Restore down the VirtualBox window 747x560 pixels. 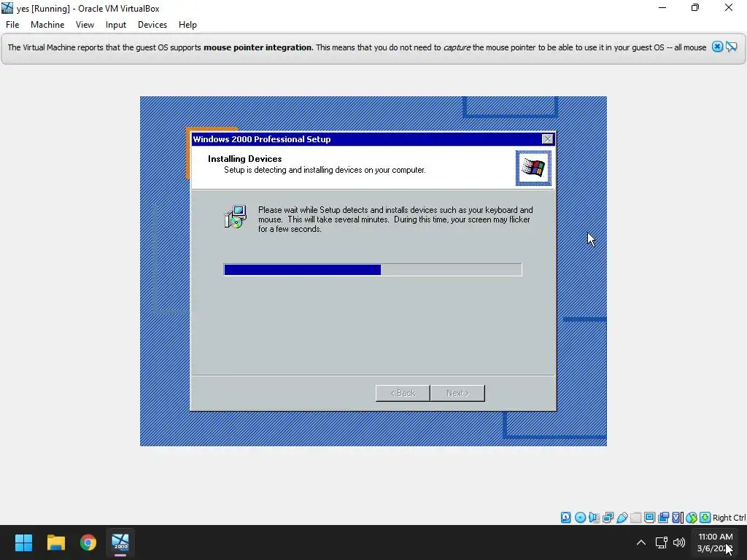(x=695, y=7)
